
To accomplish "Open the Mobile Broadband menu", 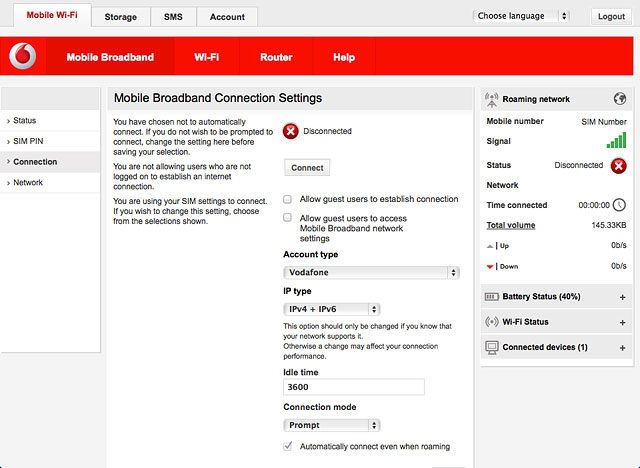I will [110, 57].
